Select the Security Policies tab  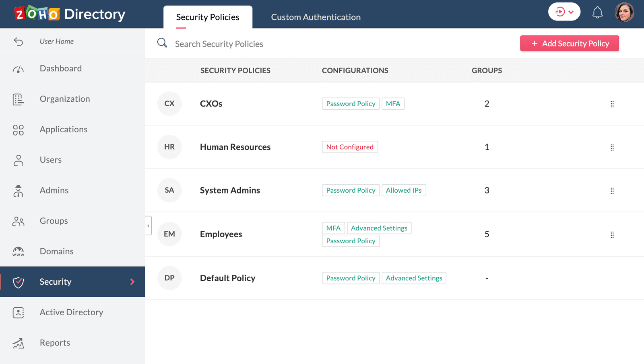(208, 17)
